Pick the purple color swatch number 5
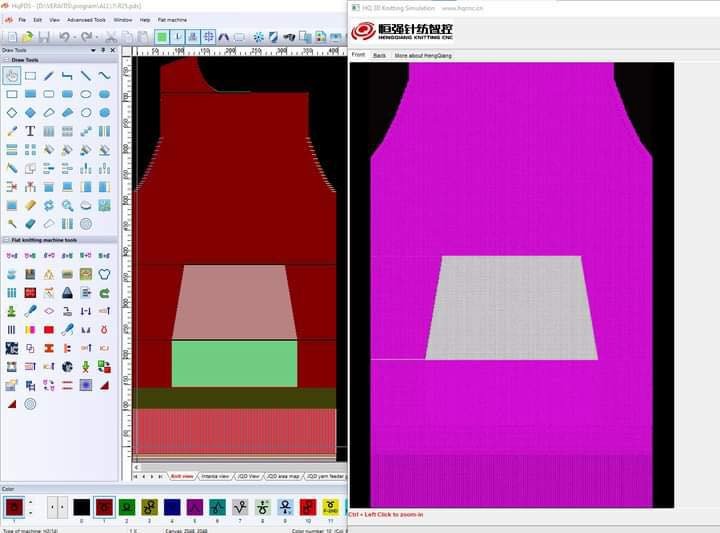720x533 pixels. click(194, 507)
